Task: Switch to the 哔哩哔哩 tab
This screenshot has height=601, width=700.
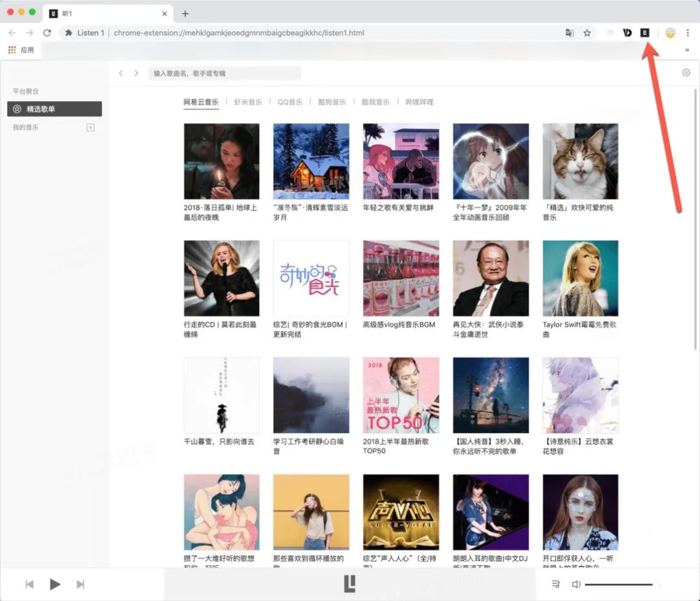Action: pos(419,102)
